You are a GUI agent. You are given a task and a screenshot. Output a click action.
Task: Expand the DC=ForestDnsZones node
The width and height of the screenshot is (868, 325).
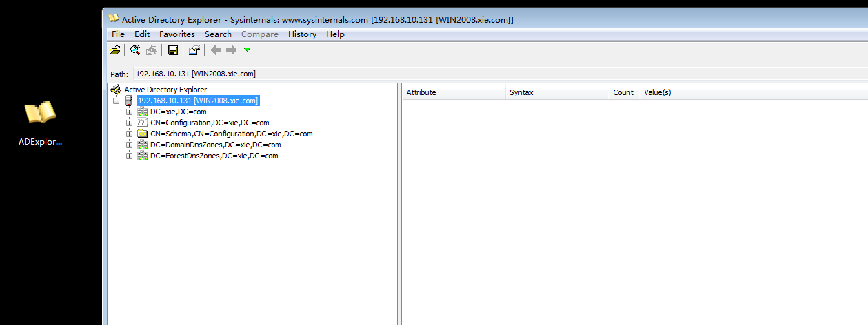[x=130, y=156]
